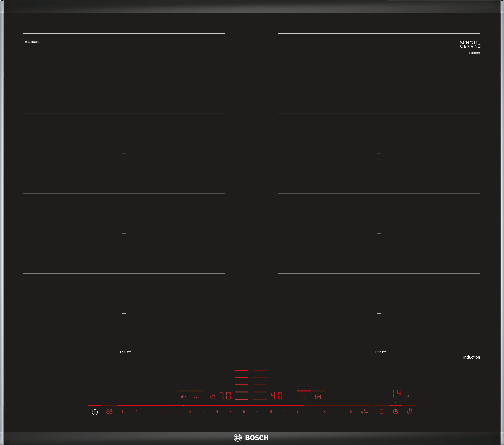Tap the frying sensor mark on left zone line
The height and width of the screenshot is (445, 504).
pyautogui.click(x=125, y=352)
